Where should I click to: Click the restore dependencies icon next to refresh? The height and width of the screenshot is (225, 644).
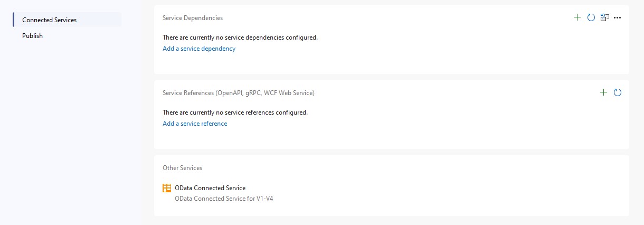point(604,17)
